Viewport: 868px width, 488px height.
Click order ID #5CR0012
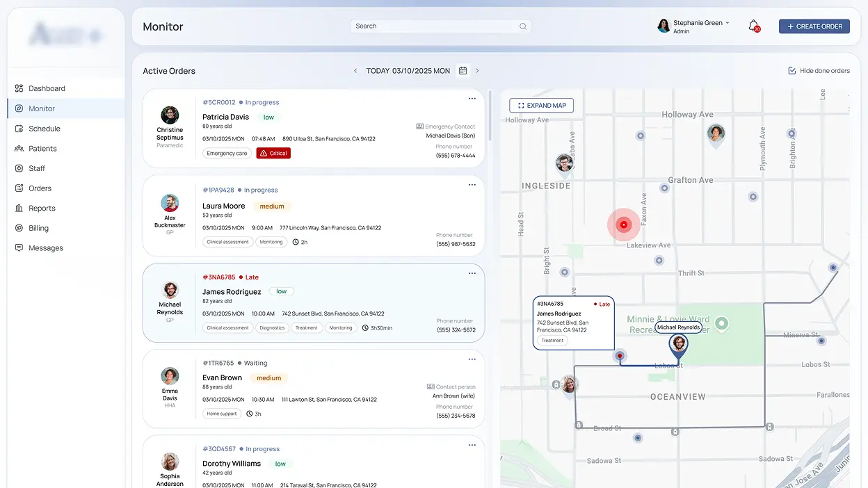pyautogui.click(x=219, y=102)
